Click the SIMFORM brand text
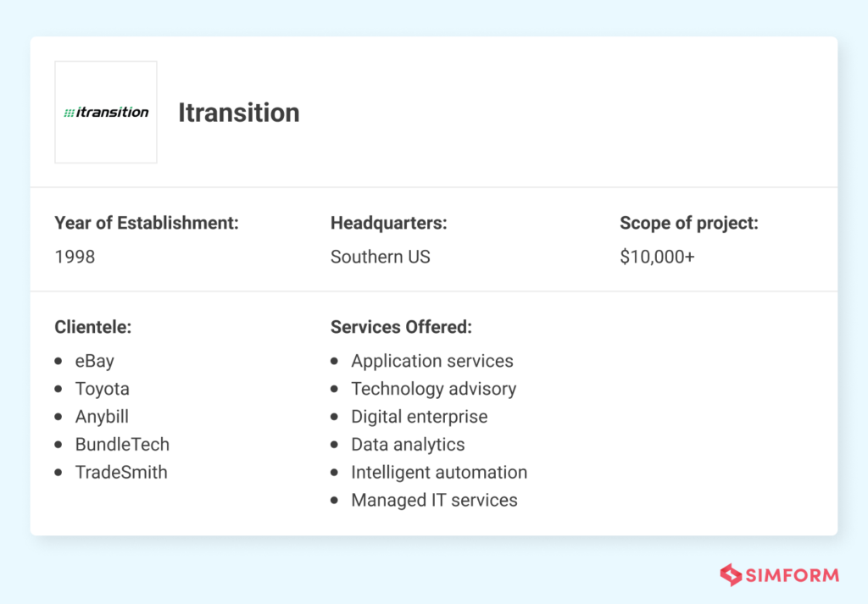 pos(793,576)
